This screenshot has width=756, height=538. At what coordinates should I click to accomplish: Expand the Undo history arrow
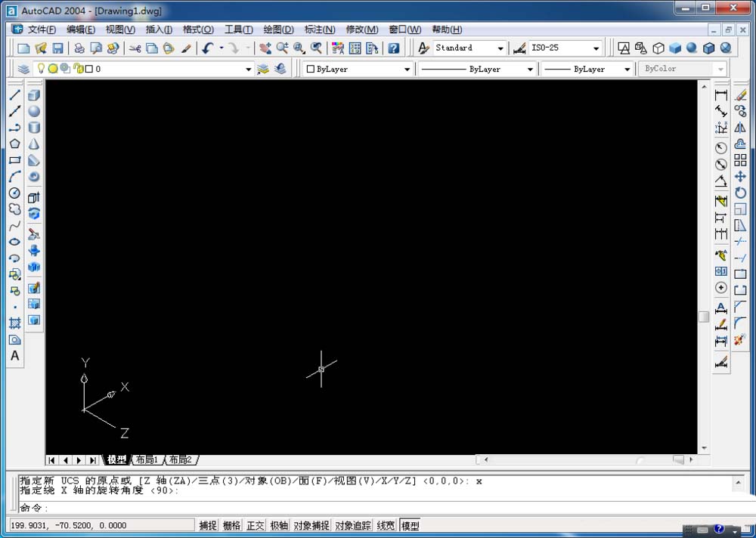[x=222, y=48]
